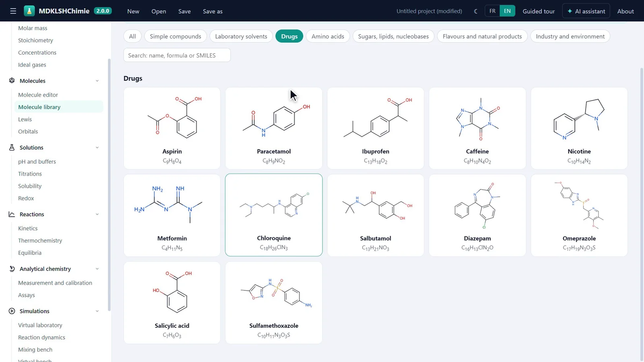Select the All filter chip

tap(132, 36)
